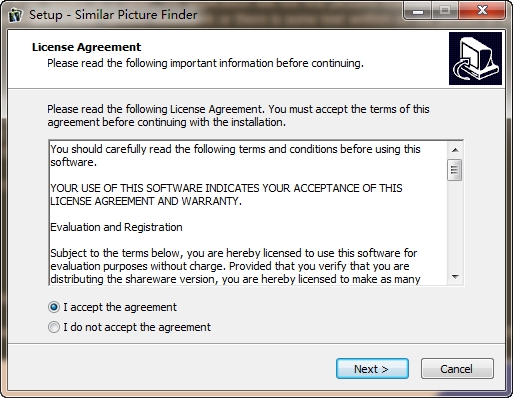Viewport: 513px width, 398px height.
Task: Click the license text scrollbar thumb
Action: point(455,170)
